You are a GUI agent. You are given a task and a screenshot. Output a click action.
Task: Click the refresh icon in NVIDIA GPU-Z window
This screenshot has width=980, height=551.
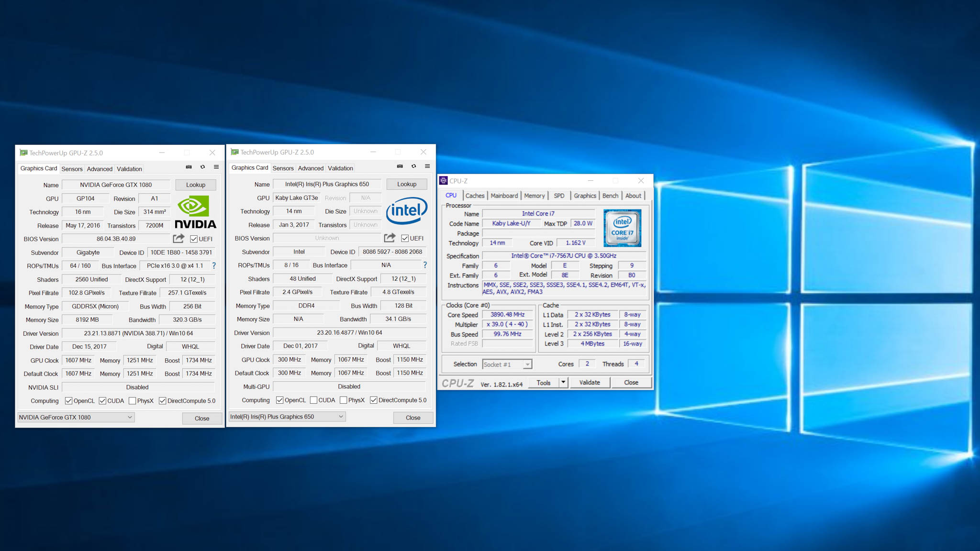click(x=203, y=167)
